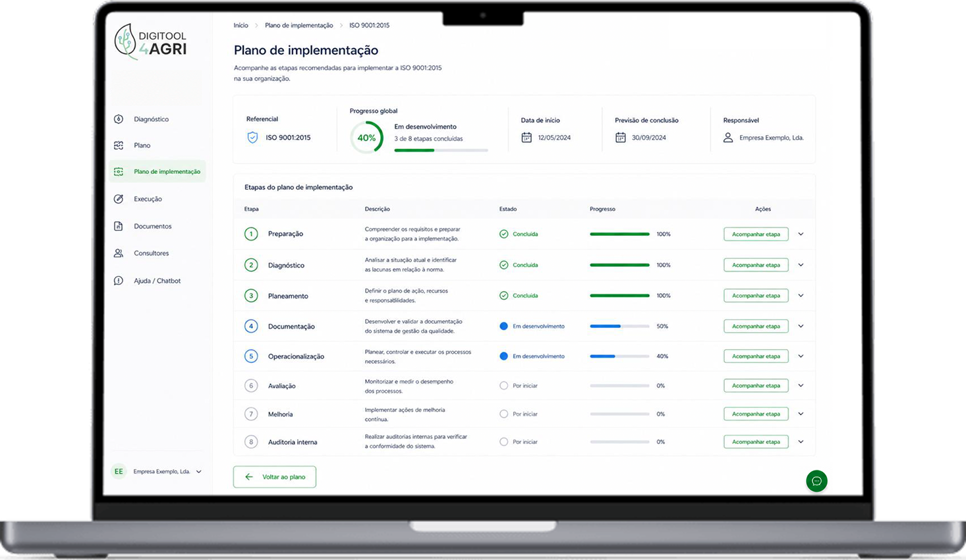This screenshot has height=560, width=966.
Task: Click the Plano de implementação sidebar icon
Action: point(119,171)
